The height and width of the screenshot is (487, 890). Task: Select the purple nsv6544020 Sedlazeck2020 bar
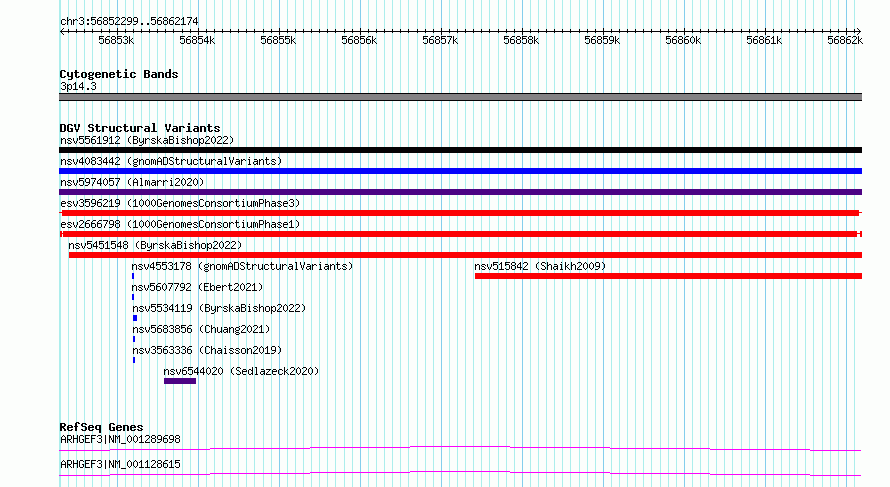point(180,381)
